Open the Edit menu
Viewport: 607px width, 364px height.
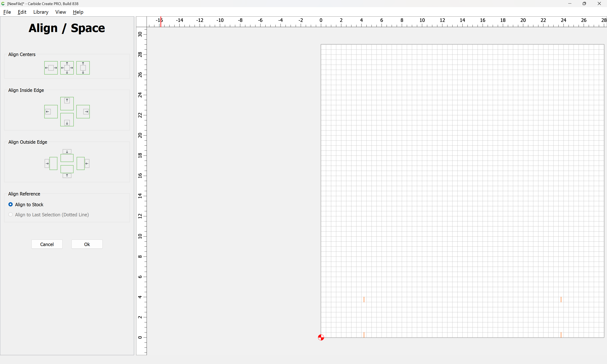point(22,12)
